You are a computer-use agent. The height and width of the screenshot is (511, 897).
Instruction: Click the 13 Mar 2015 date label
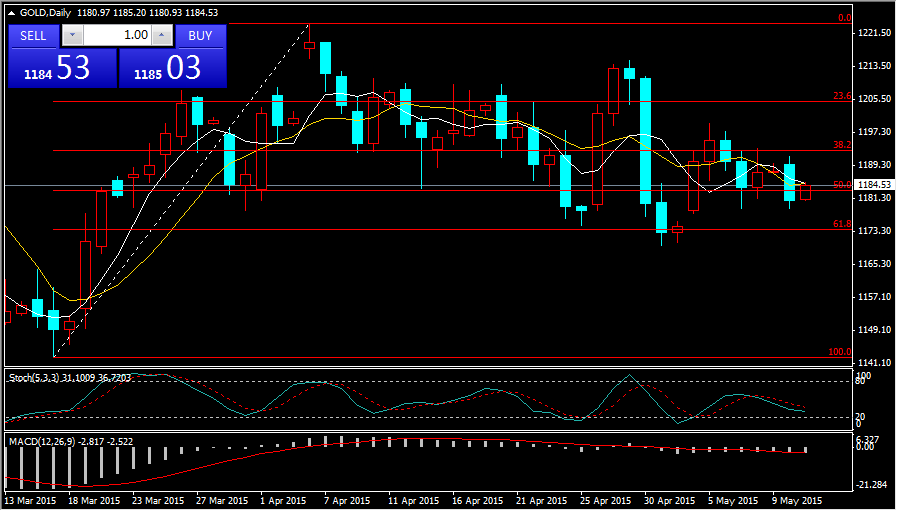point(29,499)
